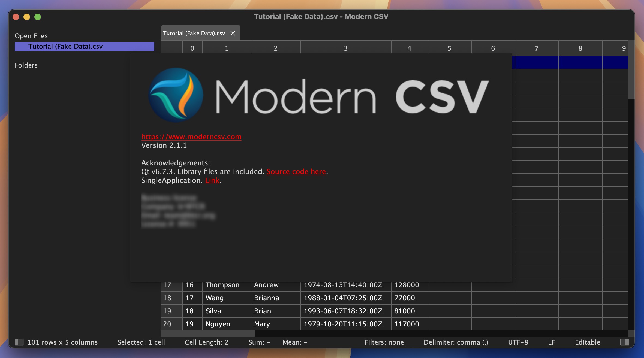Click the Version 2.1.1 text
This screenshot has width=644, height=358.
tap(164, 145)
